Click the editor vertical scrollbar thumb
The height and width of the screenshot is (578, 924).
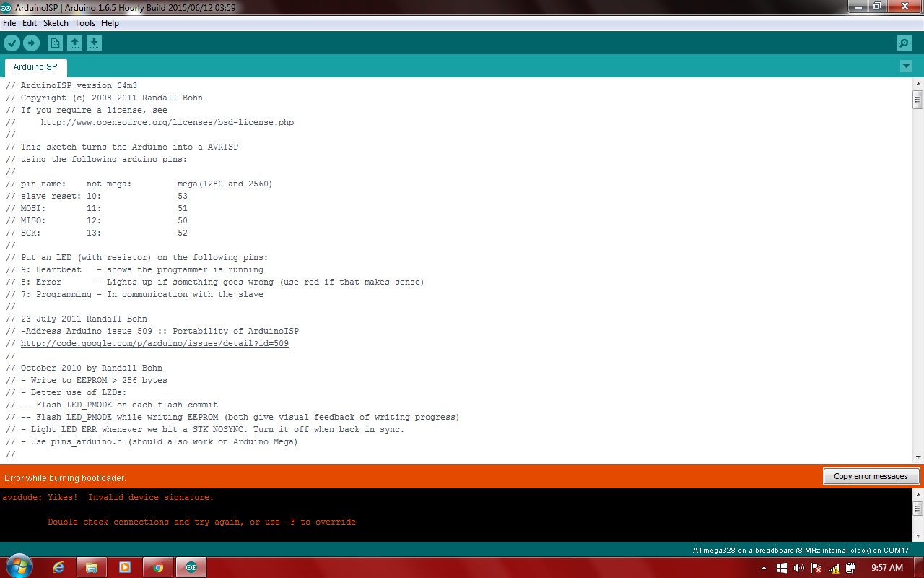tap(918, 100)
